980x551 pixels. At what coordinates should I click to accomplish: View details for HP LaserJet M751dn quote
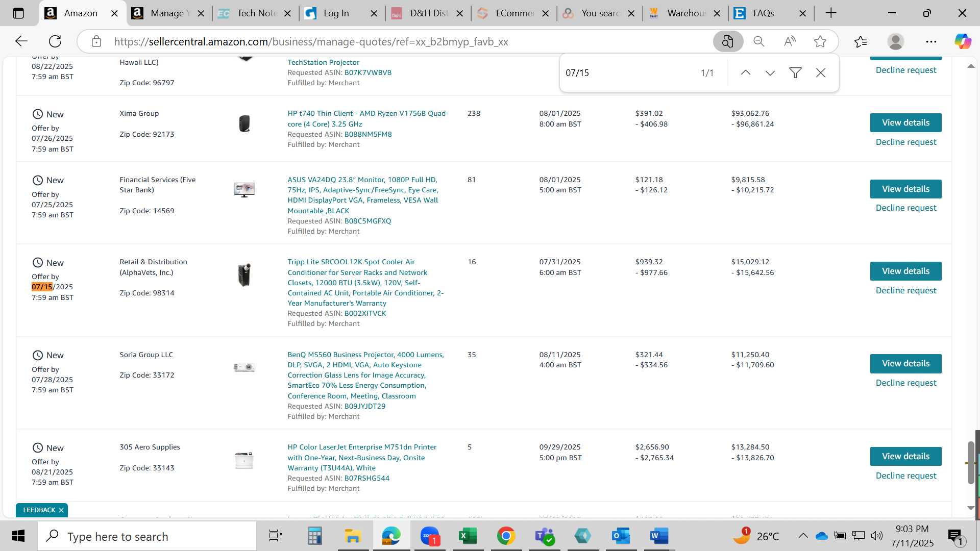tap(905, 457)
